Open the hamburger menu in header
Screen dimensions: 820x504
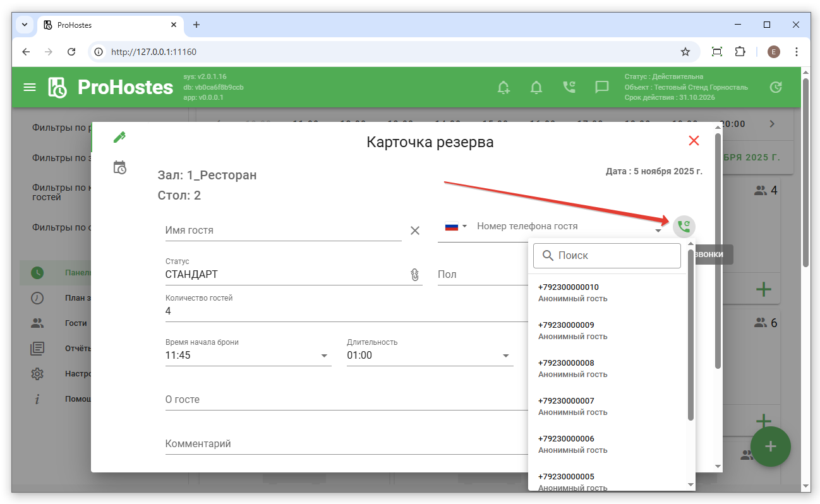[x=30, y=87]
